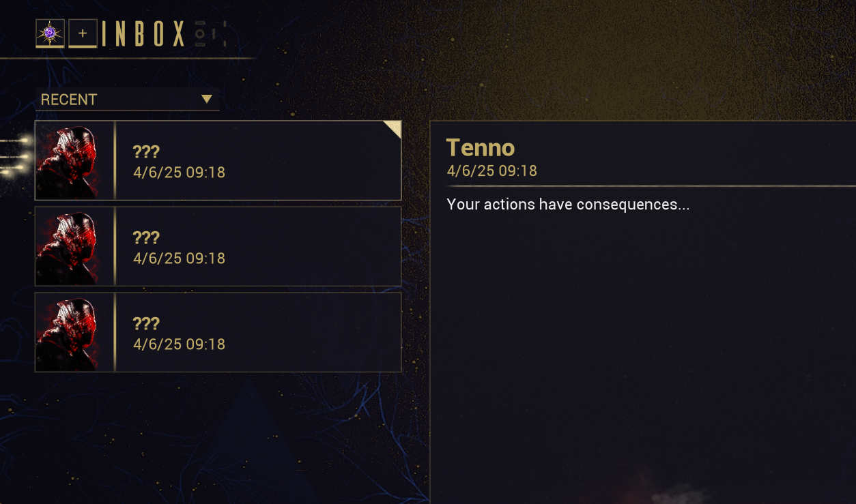Click the sender portrait on the second message
Viewport: 856px width, 504px height.
(68, 247)
